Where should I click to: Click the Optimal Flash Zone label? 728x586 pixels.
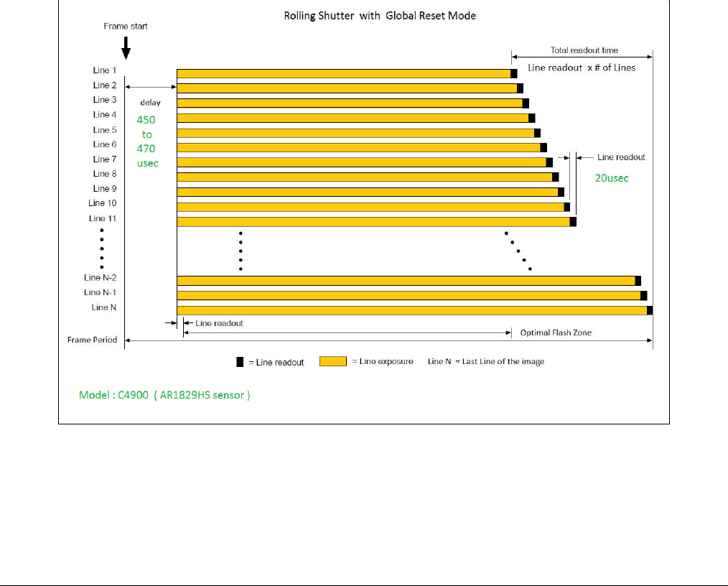pos(556,332)
